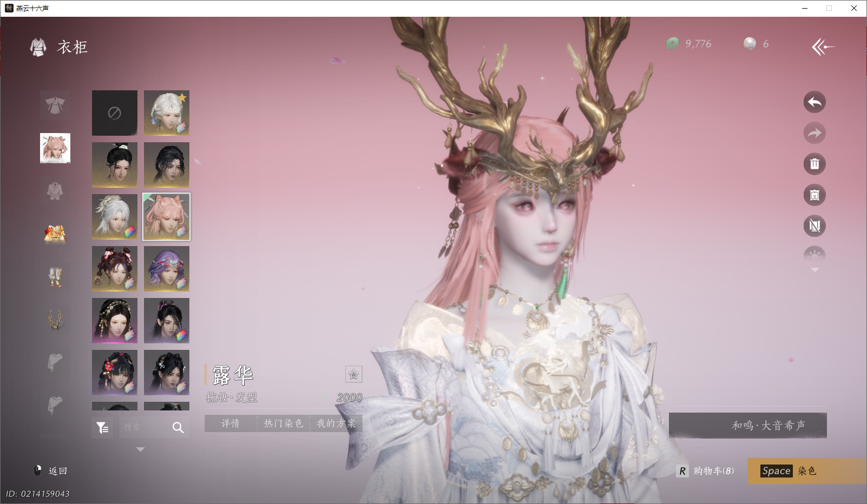Toggle the hide-clothing slashed icon
Image resolution: width=867 pixels, height=504 pixels.
coord(815,226)
